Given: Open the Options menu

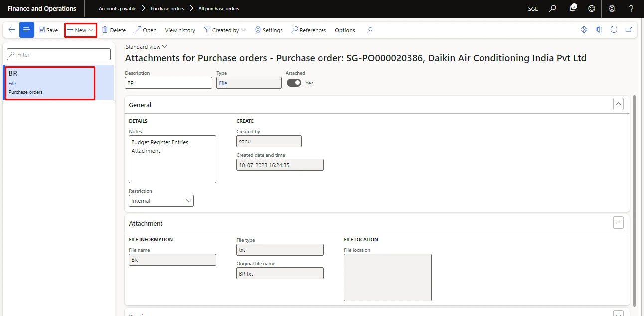Looking at the screenshot, I should [x=345, y=30].
